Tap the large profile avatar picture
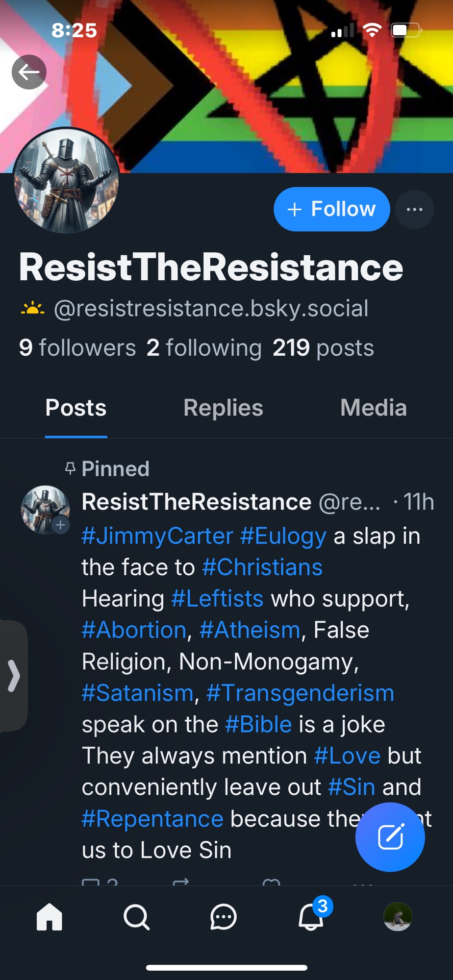This screenshot has height=980, width=453. (66, 180)
